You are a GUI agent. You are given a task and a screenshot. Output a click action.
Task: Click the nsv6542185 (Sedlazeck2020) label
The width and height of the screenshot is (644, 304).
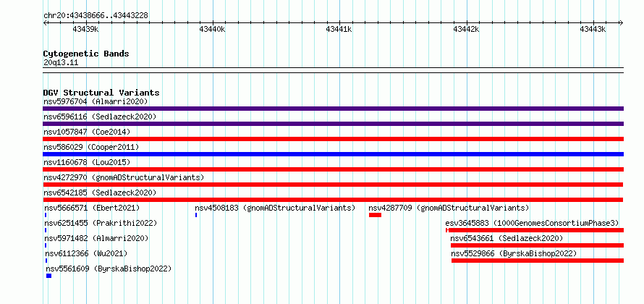coord(100,193)
